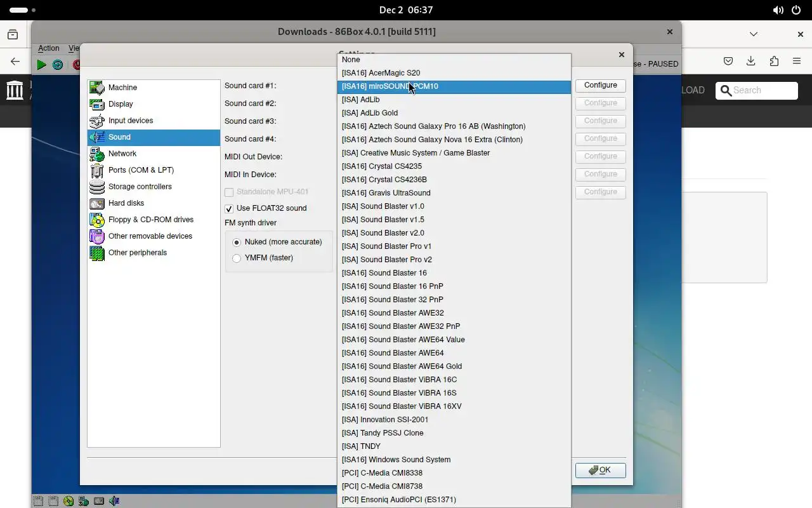Image resolution: width=812 pixels, height=508 pixels.
Task: Close the Settings dialog with X
Action: [x=621, y=55]
